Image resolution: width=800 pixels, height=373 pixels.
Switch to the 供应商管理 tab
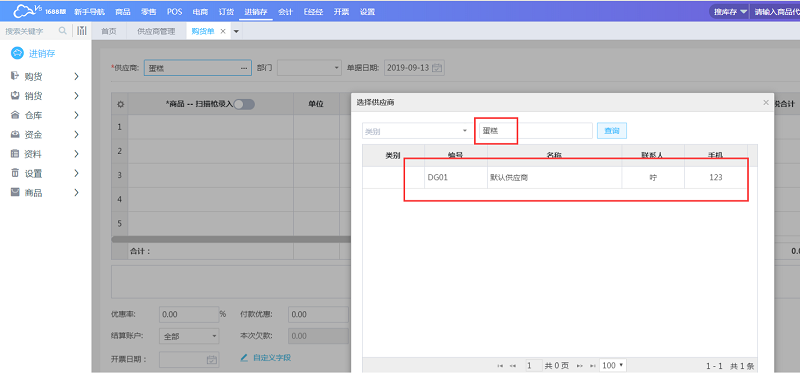[x=156, y=31]
